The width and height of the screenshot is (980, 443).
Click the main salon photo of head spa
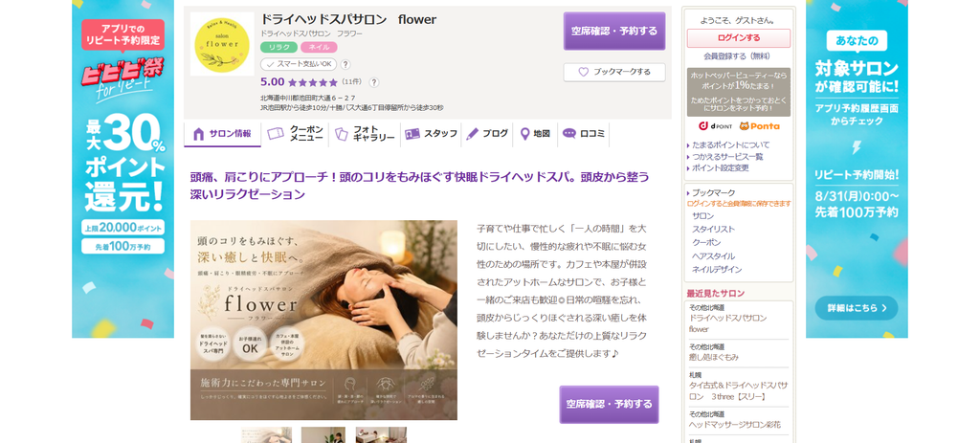323,320
